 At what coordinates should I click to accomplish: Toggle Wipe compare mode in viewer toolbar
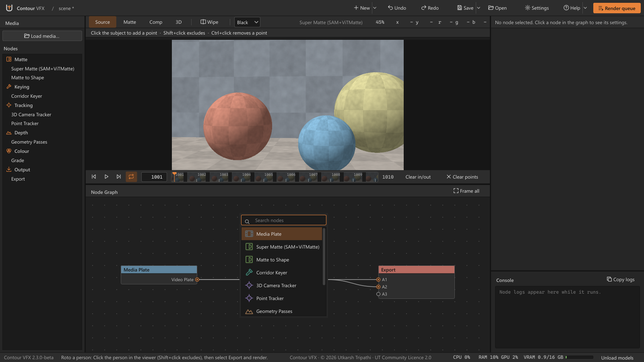209,22
